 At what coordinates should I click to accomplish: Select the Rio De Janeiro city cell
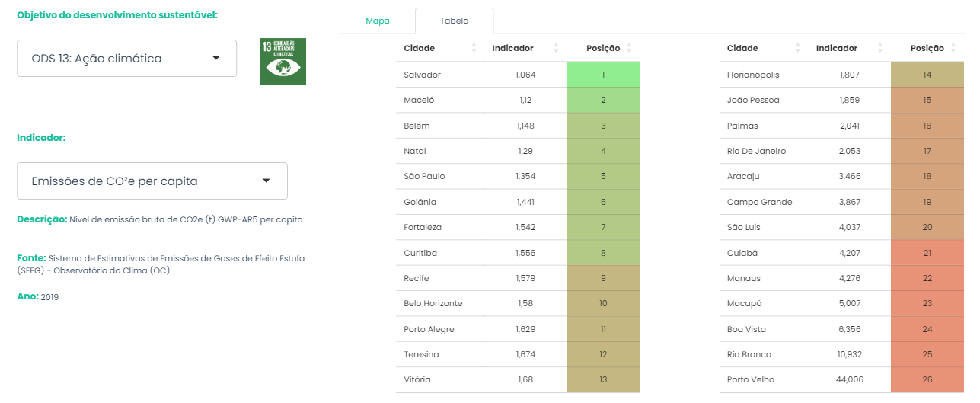pos(764,151)
